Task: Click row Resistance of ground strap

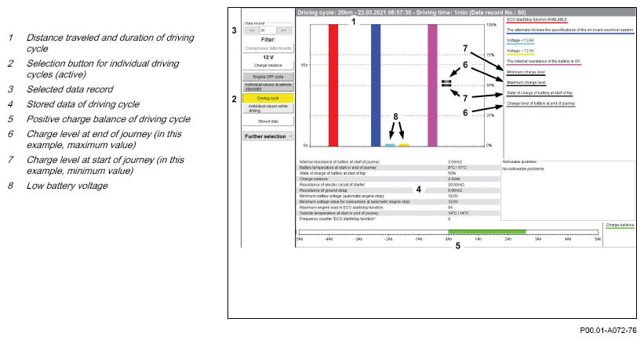Action: click(x=398, y=190)
